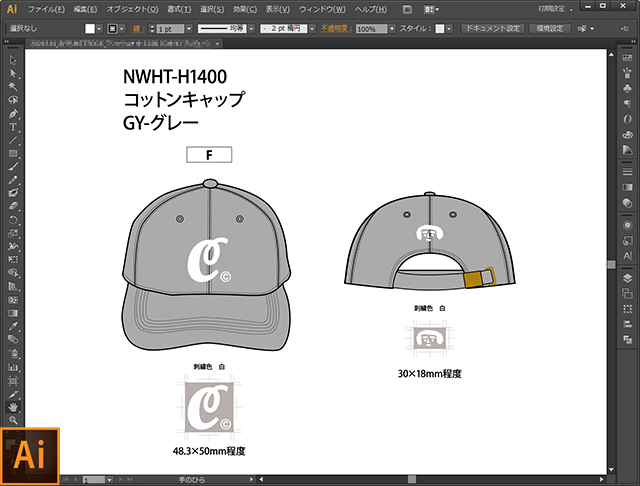640x486 pixels.
Task: Select the Selection arrow tool
Action: (x=13, y=60)
